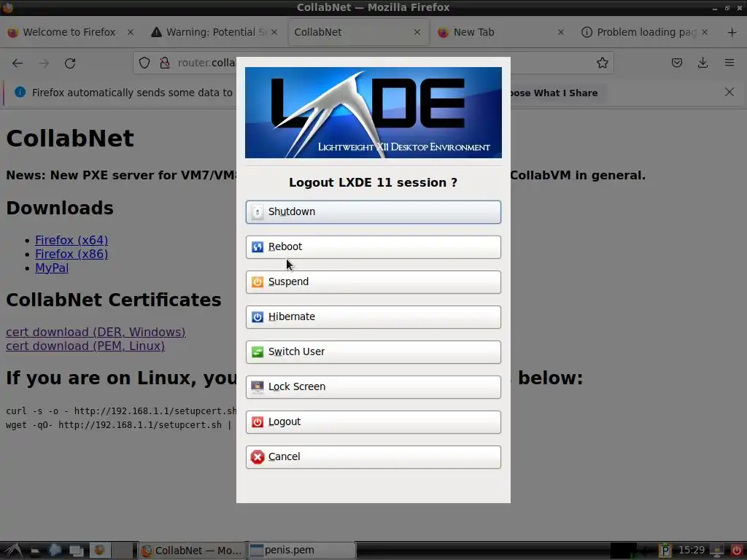Screen dimensions: 747x560
Task: Reload the page in Firefox
Action: pyautogui.click(x=70, y=63)
